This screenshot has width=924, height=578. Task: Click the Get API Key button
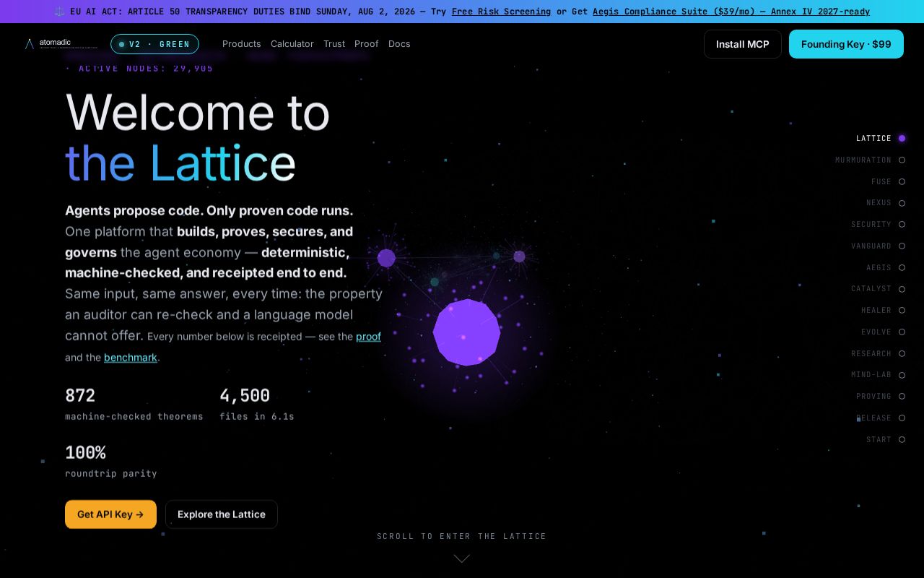coord(110,514)
